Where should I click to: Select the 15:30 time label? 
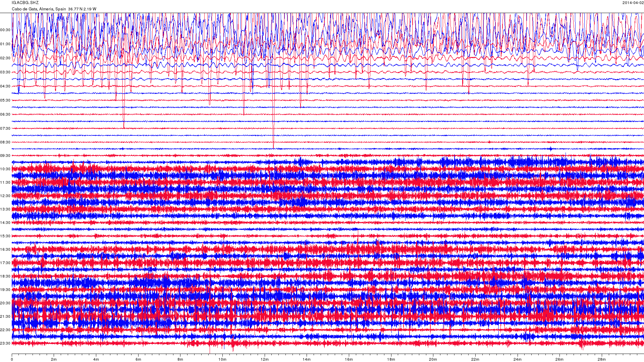(x=5, y=236)
